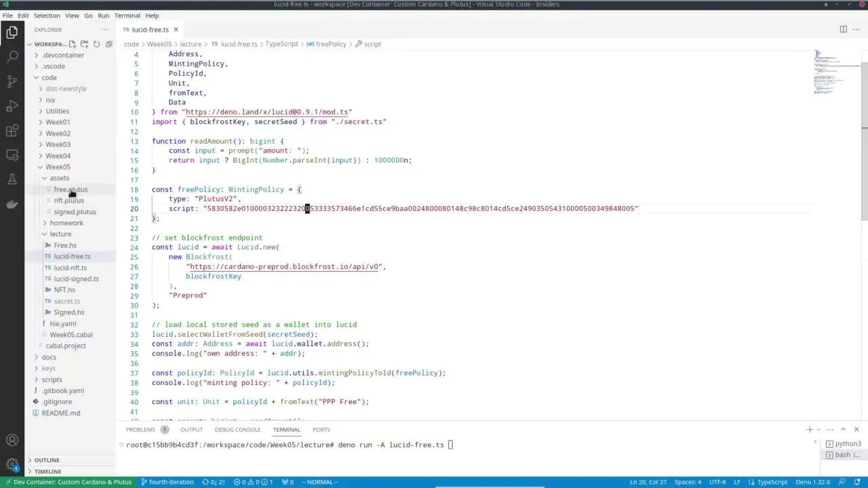Expand the Outline section
The width and height of the screenshot is (868, 488).
(x=47, y=460)
